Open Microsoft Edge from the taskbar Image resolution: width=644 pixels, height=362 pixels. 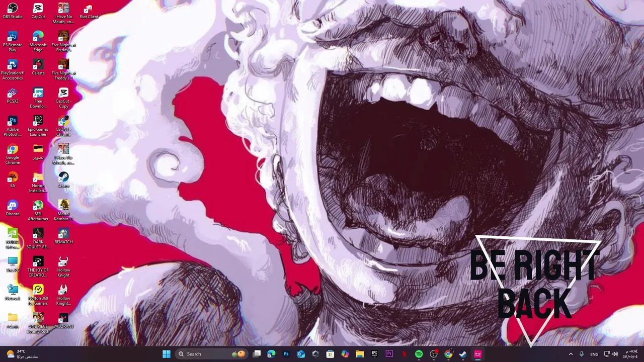tap(271, 354)
